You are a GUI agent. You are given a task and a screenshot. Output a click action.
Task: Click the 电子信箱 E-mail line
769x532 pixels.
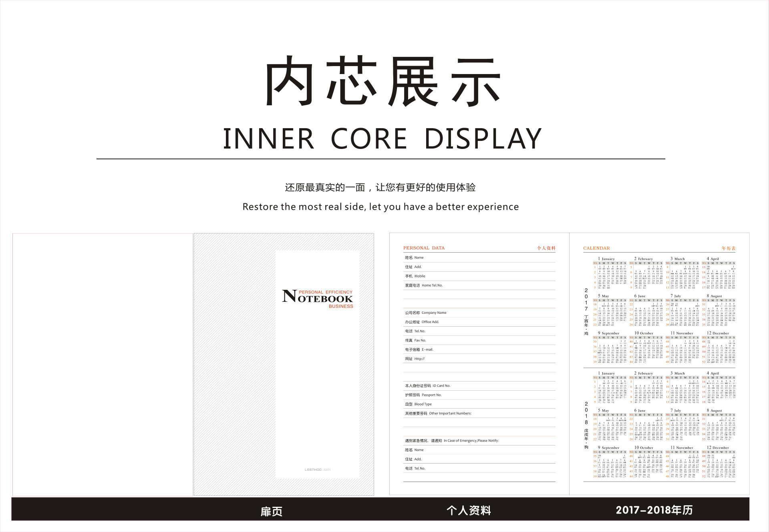pos(479,349)
